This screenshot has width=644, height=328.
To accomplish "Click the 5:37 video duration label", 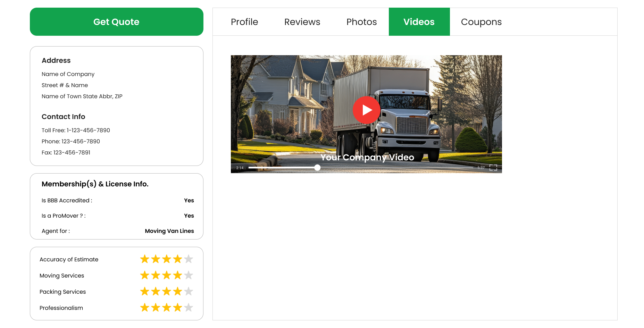I will click(x=481, y=167).
